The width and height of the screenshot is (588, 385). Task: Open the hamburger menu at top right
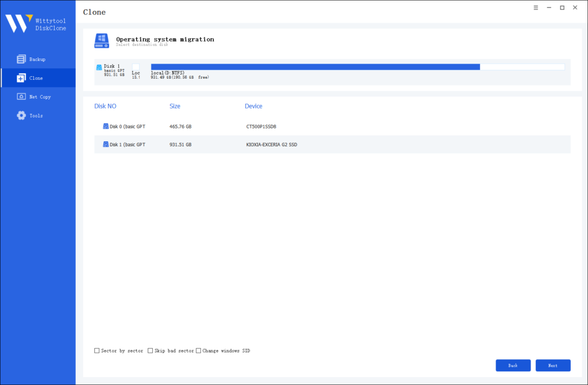536,7
